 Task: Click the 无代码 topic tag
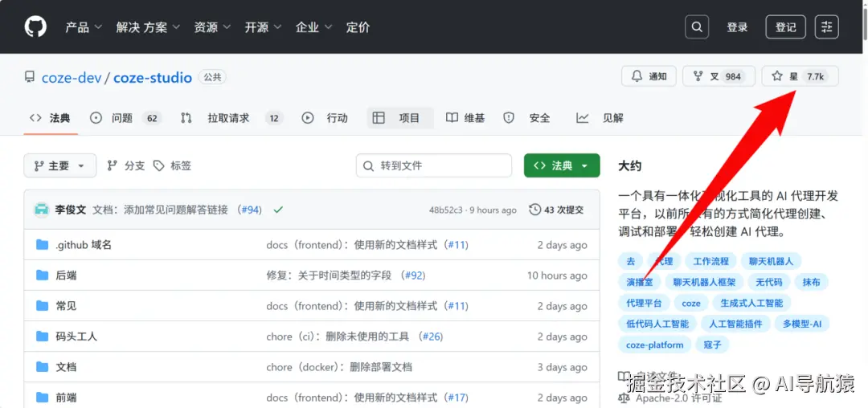click(769, 282)
